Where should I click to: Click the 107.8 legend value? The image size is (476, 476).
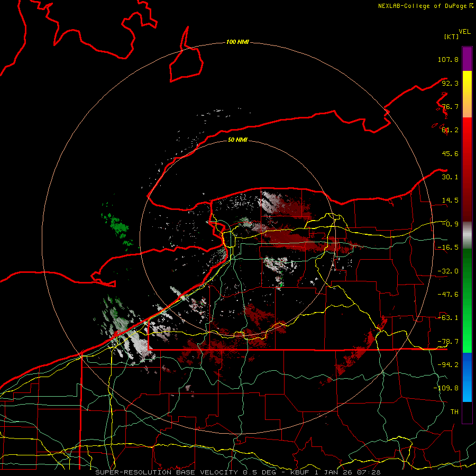448,59
